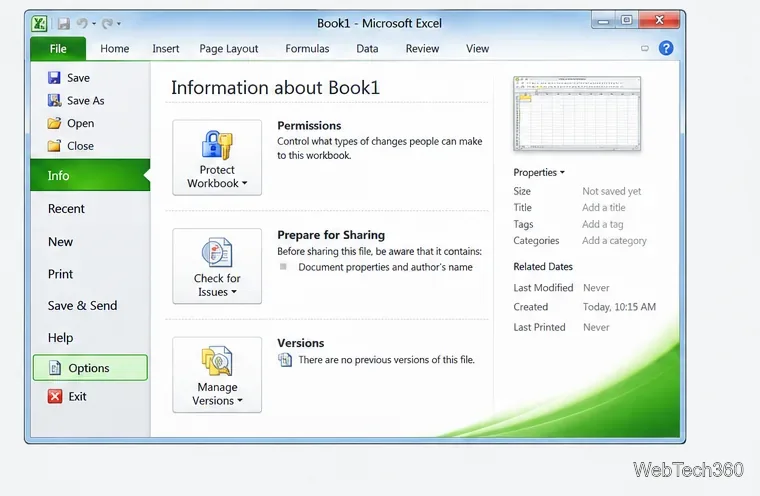Switch to the View ribbon tab

[x=477, y=48]
